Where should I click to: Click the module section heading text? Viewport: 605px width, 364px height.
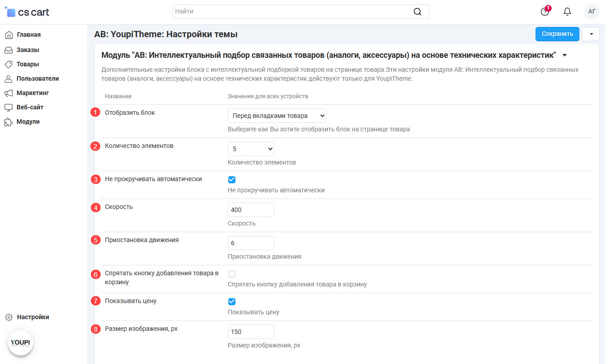tap(329, 56)
